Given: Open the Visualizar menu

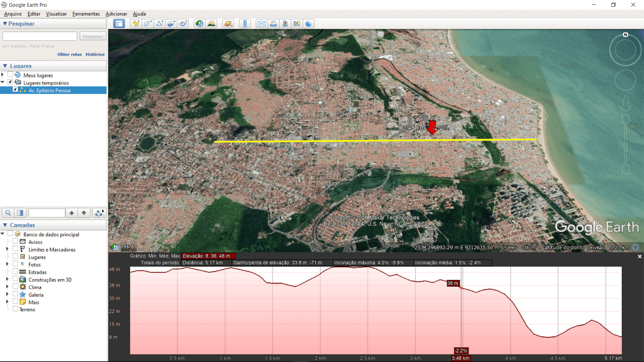Looking at the screenshot, I should [56, 14].
